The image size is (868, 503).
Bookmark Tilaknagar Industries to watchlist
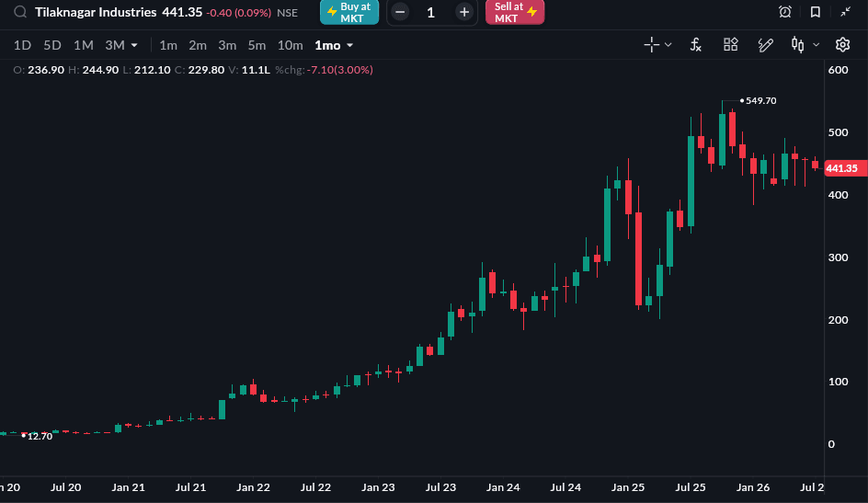point(816,12)
